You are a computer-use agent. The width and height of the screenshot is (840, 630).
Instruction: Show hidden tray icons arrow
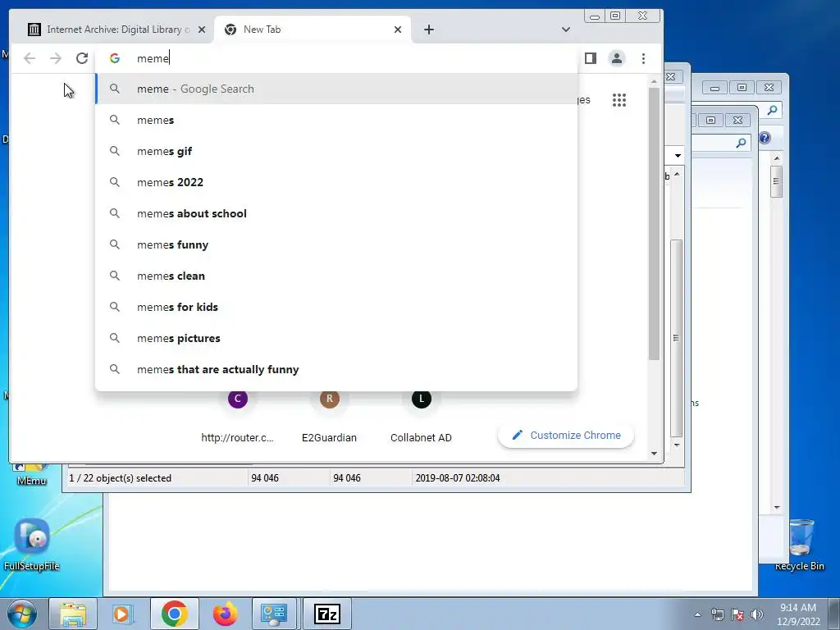pyautogui.click(x=697, y=614)
